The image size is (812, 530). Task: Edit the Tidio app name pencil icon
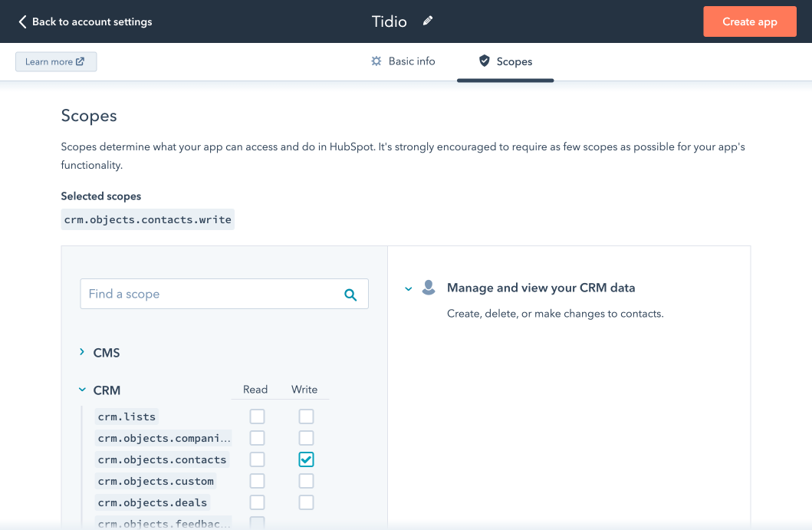click(427, 21)
